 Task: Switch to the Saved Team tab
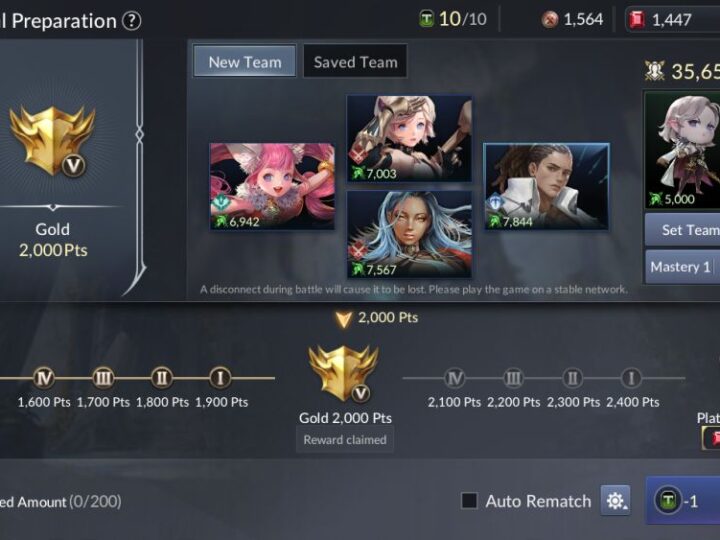pos(355,62)
